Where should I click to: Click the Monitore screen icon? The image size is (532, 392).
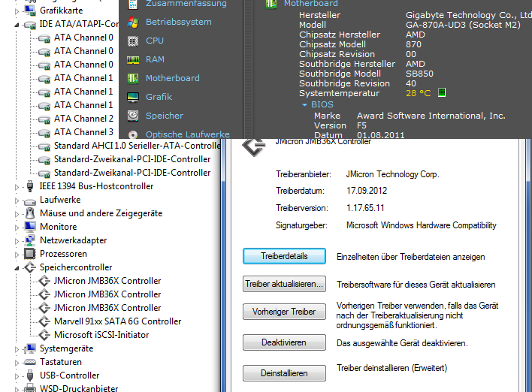(x=30, y=227)
